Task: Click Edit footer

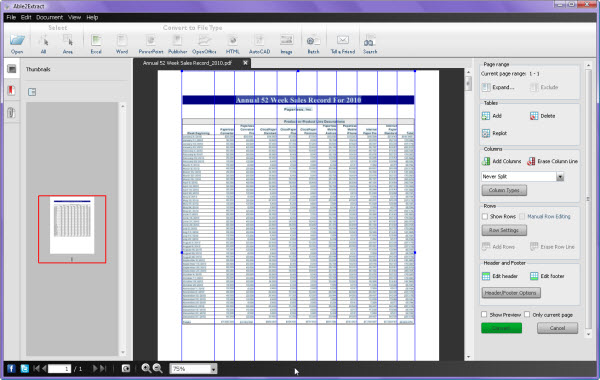Action: coord(547,276)
